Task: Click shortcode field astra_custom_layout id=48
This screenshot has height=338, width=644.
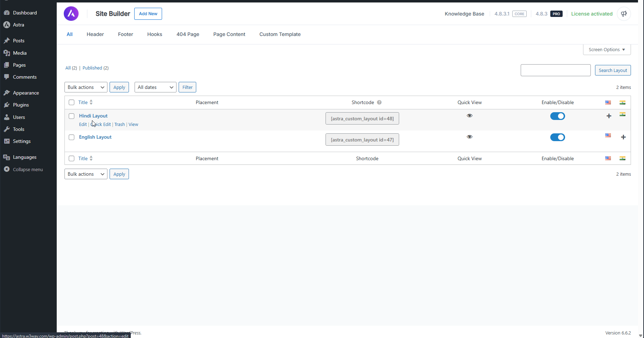Action: pyautogui.click(x=362, y=119)
